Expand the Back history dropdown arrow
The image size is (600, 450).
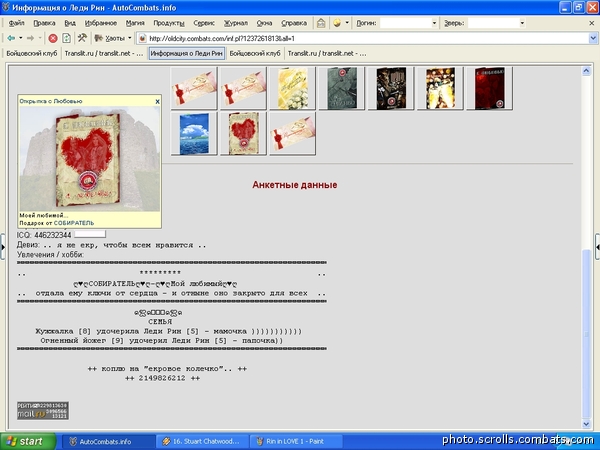tap(21, 38)
